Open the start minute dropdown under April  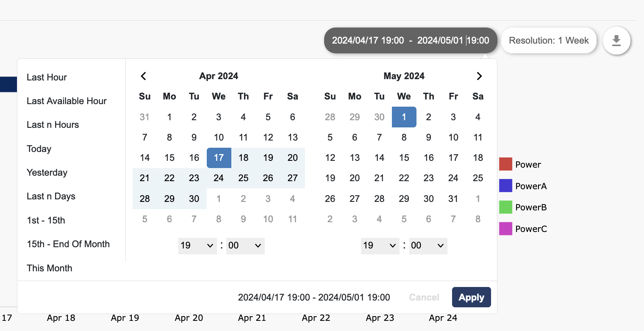coord(245,245)
